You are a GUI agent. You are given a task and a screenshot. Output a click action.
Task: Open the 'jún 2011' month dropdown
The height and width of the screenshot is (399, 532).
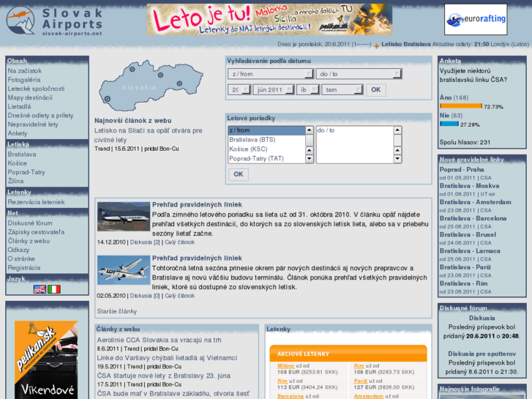tap(274, 89)
